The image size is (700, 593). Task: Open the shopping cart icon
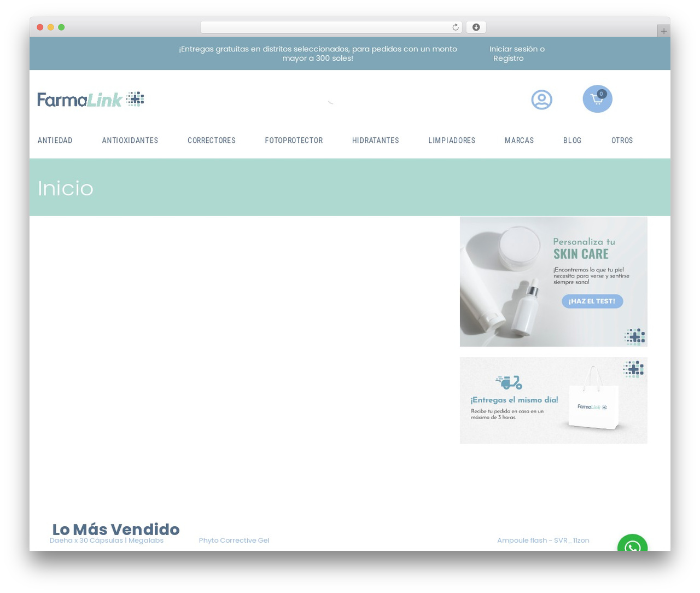[x=597, y=99]
